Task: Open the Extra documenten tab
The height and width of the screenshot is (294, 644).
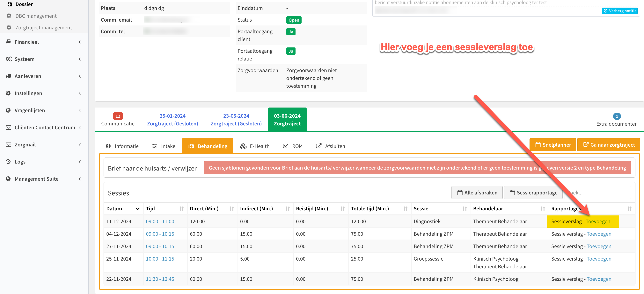Action: [x=617, y=120]
